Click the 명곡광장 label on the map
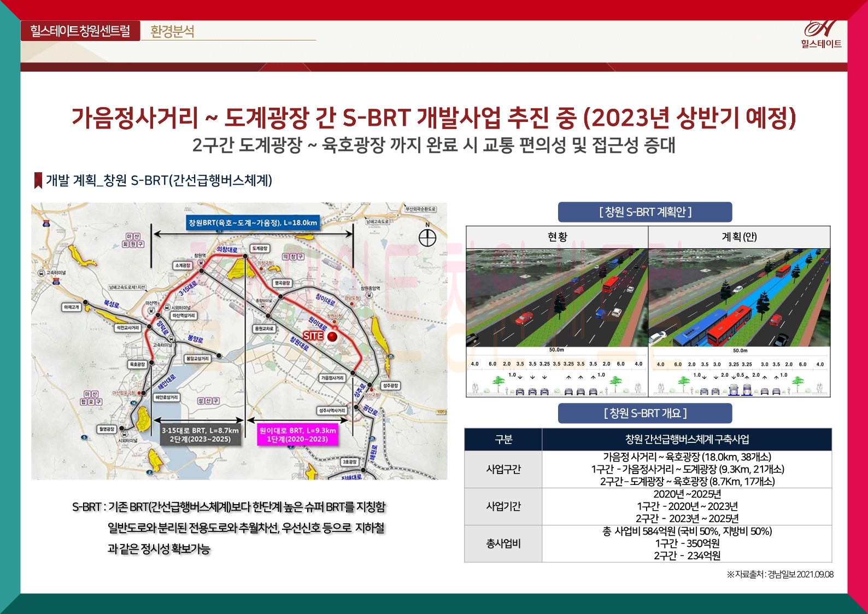 [282, 283]
